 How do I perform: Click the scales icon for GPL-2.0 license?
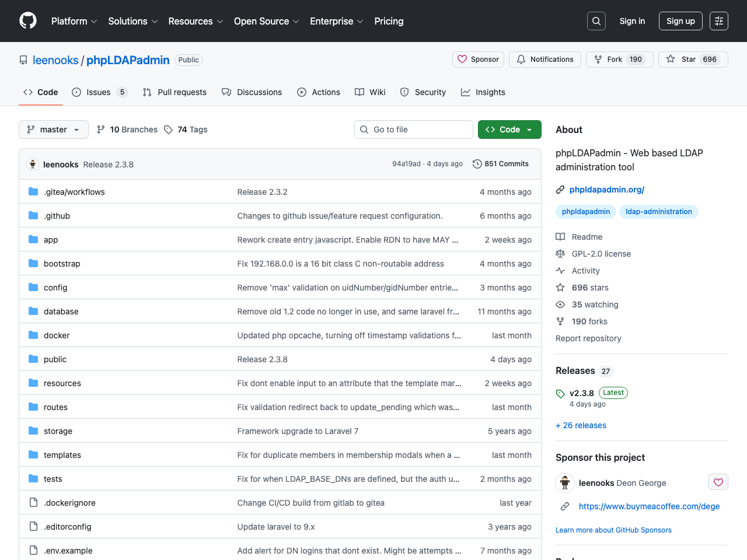pyautogui.click(x=560, y=253)
